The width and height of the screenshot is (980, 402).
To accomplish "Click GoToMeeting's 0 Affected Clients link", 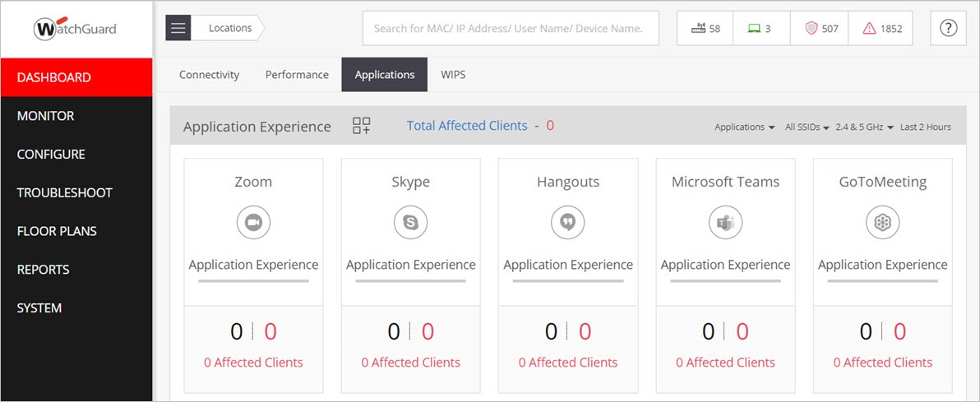I will (882, 363).
